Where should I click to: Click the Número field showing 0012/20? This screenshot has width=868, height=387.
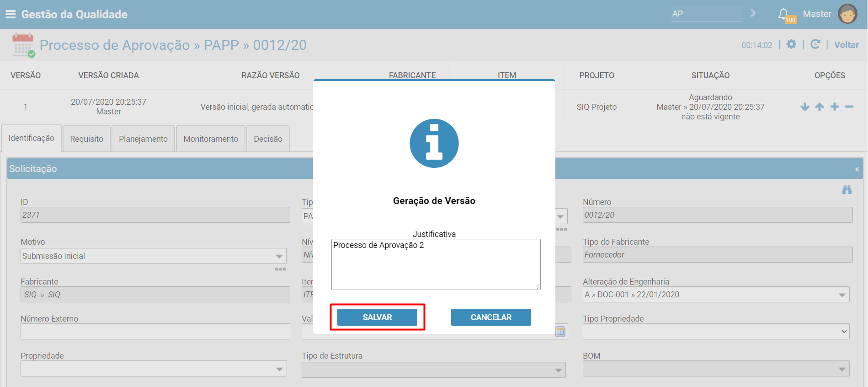718,215
